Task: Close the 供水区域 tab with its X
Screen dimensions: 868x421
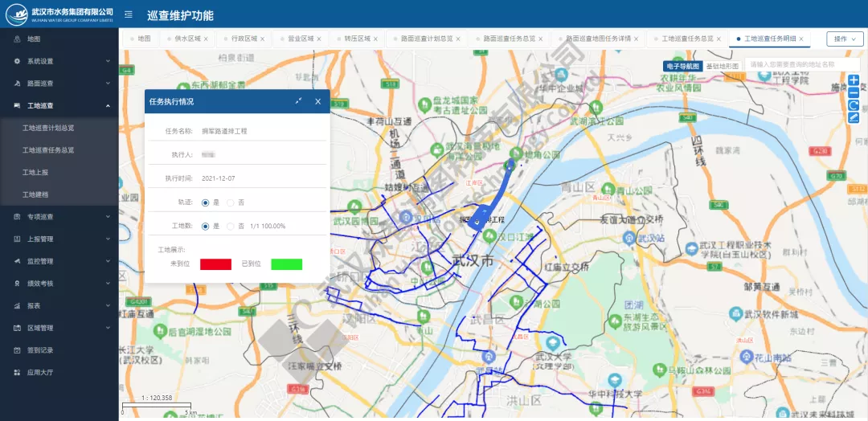Action: coord(206,39)
